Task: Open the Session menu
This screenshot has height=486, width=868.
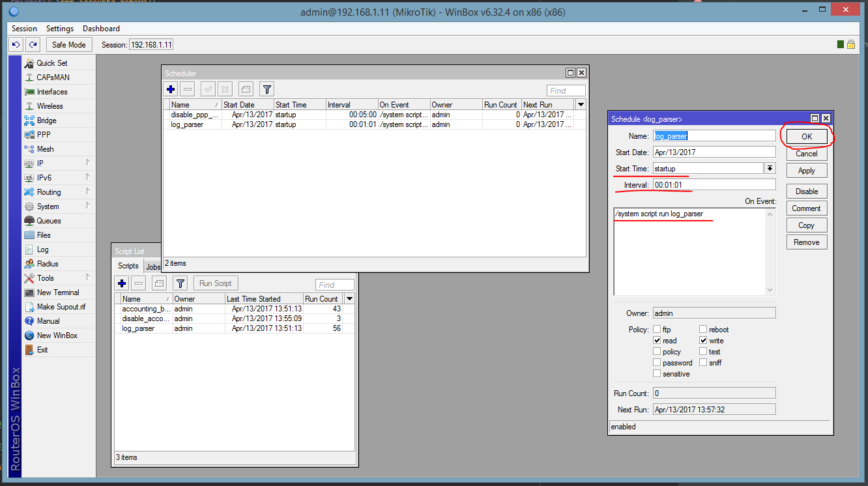Action: click(x=24, y=29)
